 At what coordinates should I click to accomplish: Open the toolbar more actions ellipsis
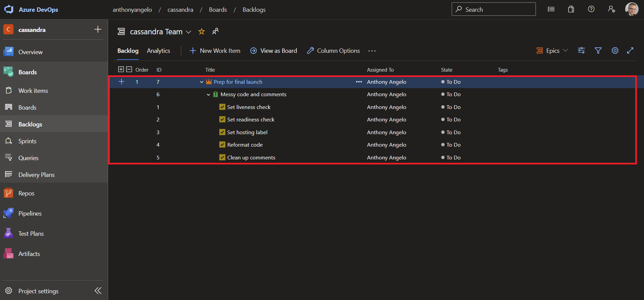point(372,51)
